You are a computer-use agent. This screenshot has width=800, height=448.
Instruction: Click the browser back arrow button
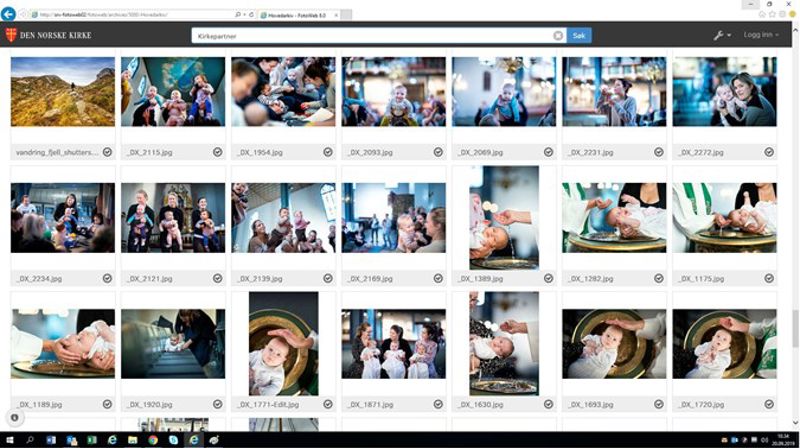click(x=9, y=13)
